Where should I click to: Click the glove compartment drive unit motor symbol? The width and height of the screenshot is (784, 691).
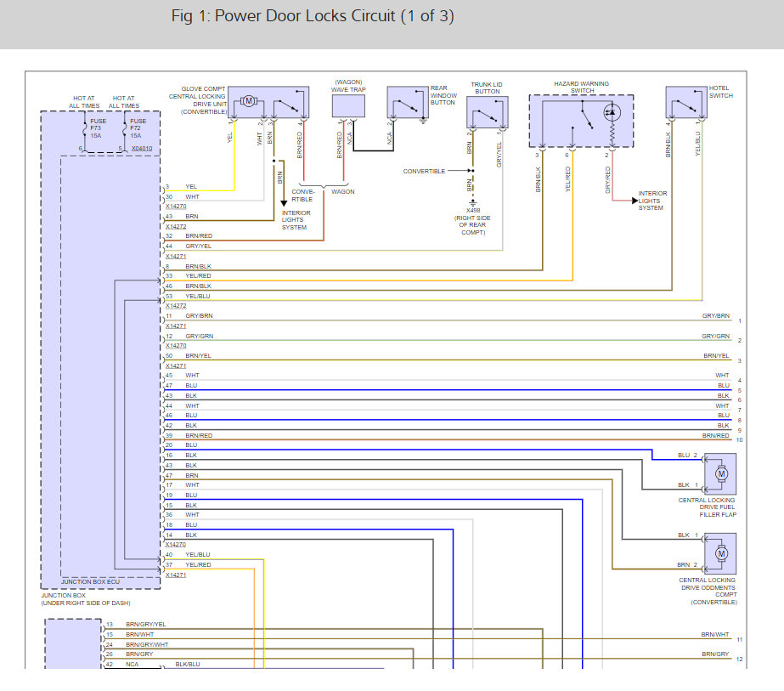click(x=249, y=101)
